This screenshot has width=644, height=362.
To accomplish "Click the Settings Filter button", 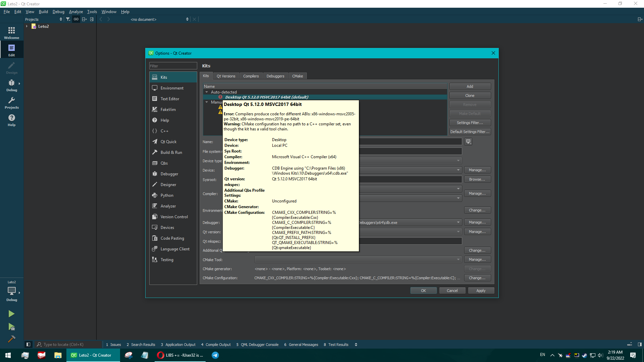I will [x=470, y=123].
